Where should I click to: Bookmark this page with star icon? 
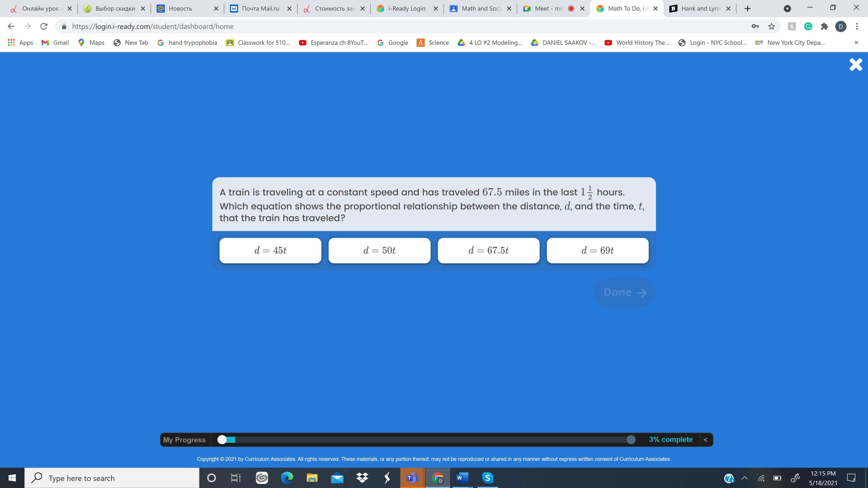(771, 26)
